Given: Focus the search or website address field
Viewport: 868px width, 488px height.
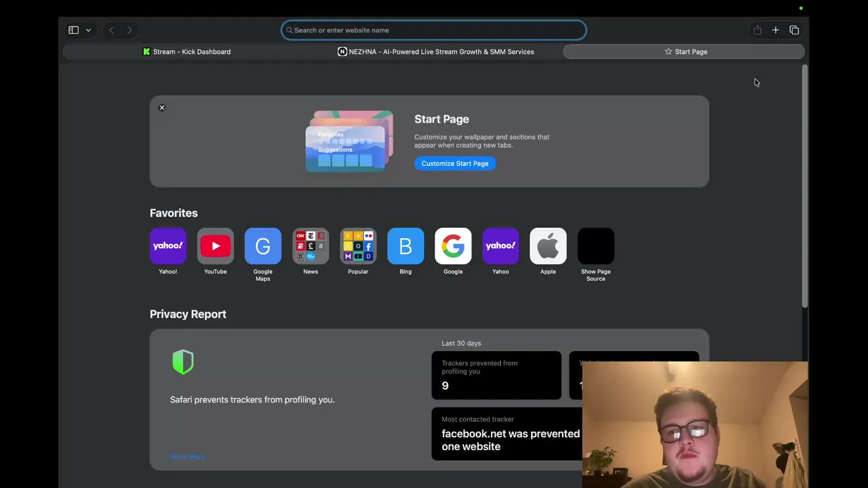Looking at the screenshot, I should point(434,30).
